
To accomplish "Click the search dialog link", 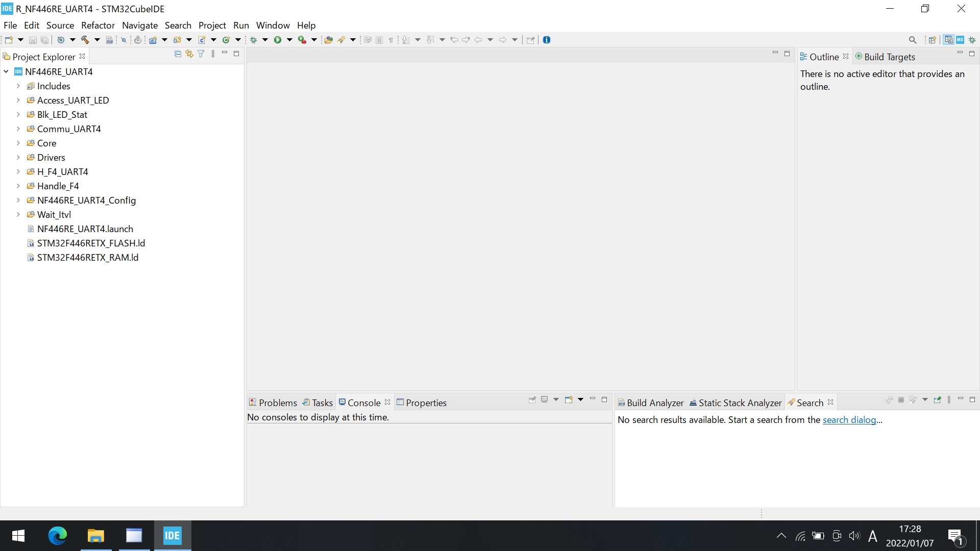I will pyautogui.click(x=849, y=420).
